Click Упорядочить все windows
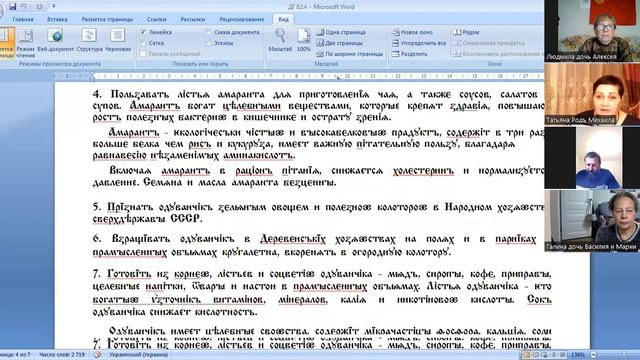 (419, 43)
